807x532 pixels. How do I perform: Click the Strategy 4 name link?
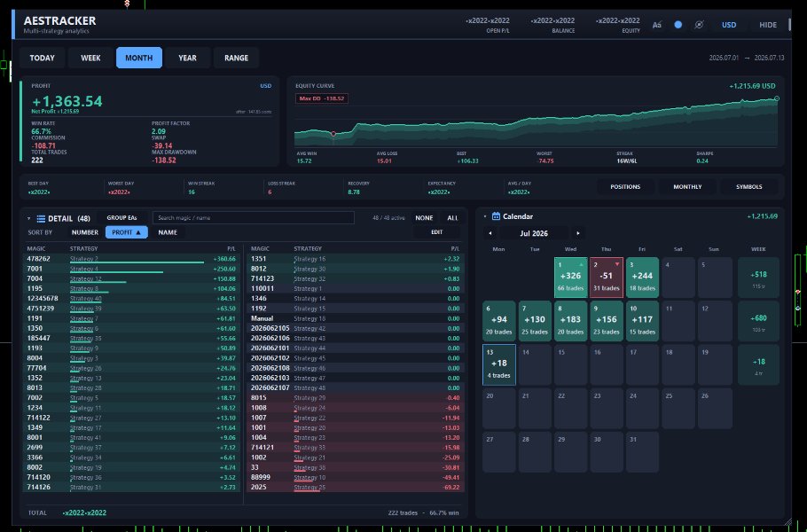click(x=84, y=269)
